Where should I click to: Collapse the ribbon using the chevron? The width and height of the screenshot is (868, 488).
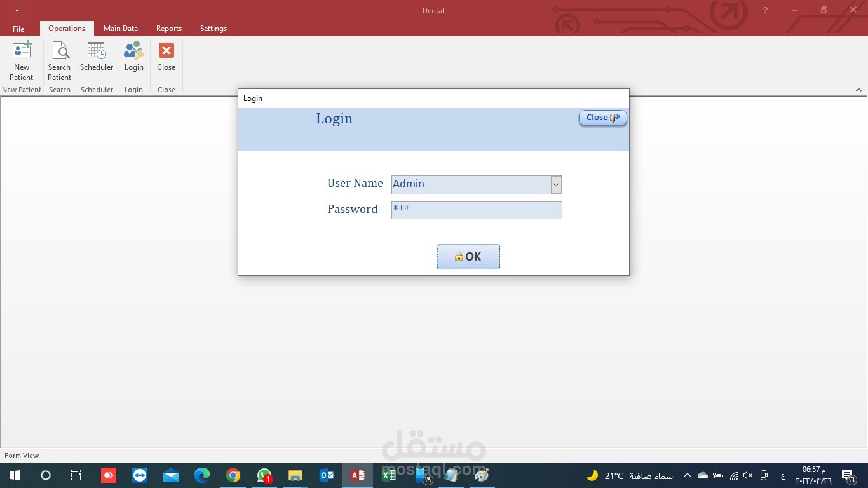pos(859,90)
